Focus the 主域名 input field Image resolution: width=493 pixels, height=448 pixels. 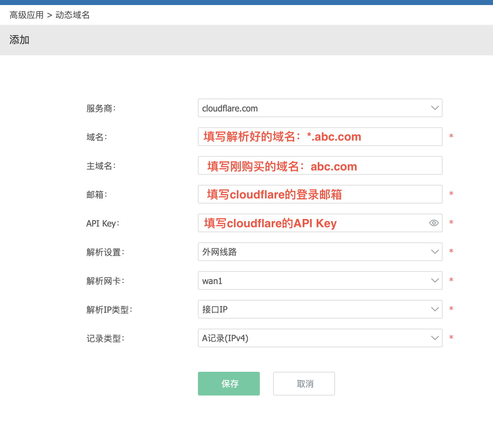click(x=320, y=165)
